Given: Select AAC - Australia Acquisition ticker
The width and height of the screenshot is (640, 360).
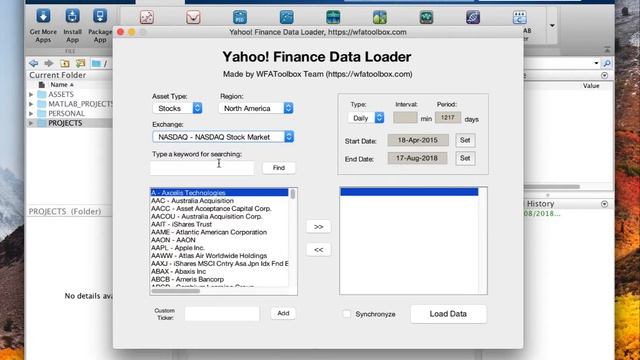Looking at the screenshot, I should click(x=220, y=201).
